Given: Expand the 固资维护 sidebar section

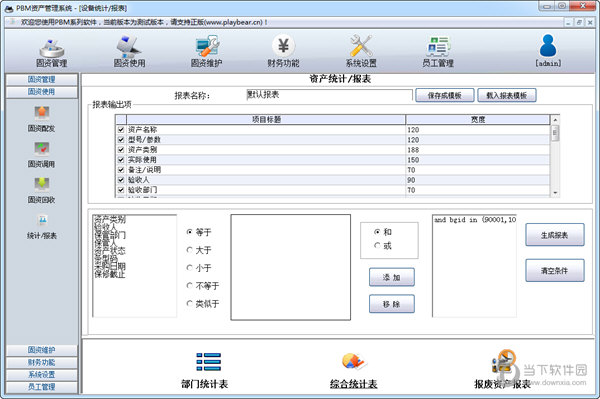Looking at the screenshot, I should (x=42, y=350).
